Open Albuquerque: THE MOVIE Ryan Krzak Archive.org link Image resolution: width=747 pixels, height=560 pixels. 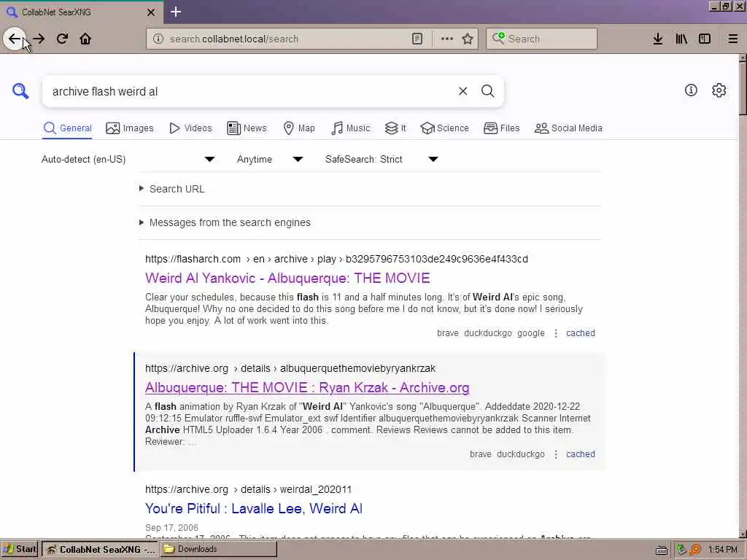(x=307, y=388)
